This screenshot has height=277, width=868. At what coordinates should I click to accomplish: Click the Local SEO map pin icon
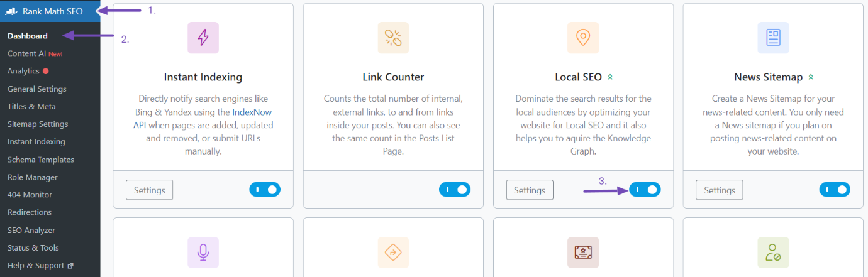(x=583, y=38)
